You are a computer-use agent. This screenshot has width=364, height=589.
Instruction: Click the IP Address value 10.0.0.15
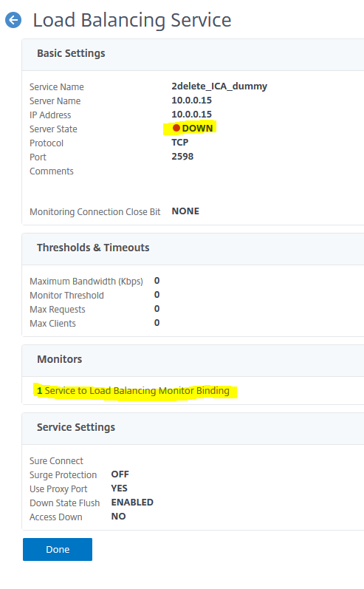tap(191, 115)
